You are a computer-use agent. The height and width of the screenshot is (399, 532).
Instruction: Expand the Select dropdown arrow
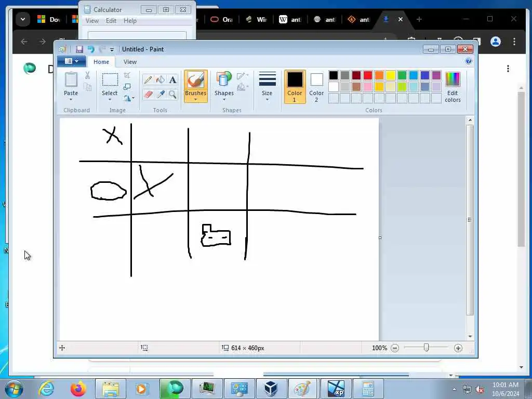point(110,100)
